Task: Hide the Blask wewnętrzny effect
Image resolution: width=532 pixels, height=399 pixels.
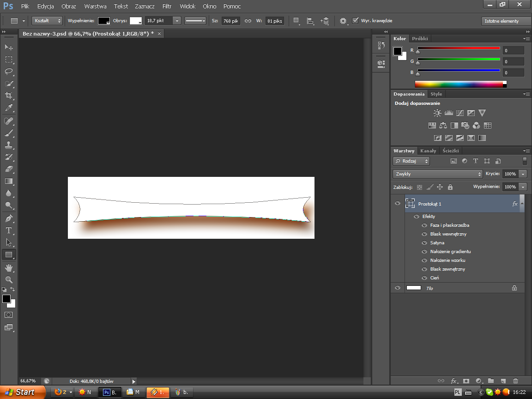Action: coord(424,234)
